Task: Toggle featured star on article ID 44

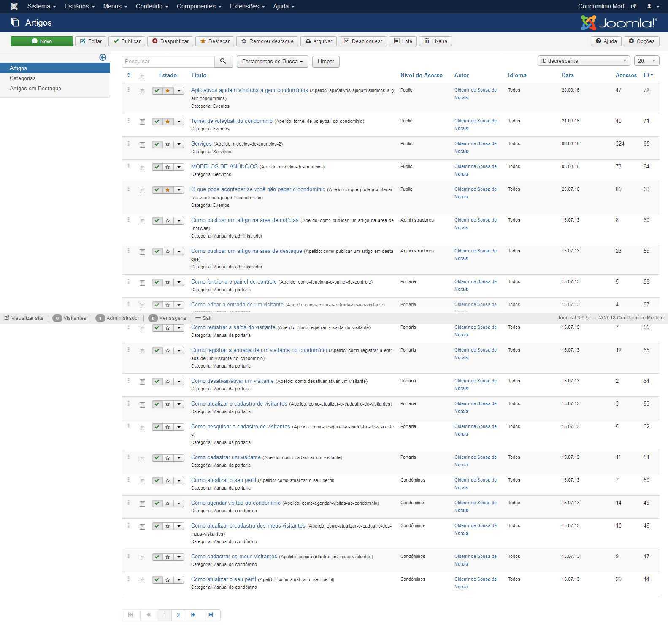Action: pos(168,580)
